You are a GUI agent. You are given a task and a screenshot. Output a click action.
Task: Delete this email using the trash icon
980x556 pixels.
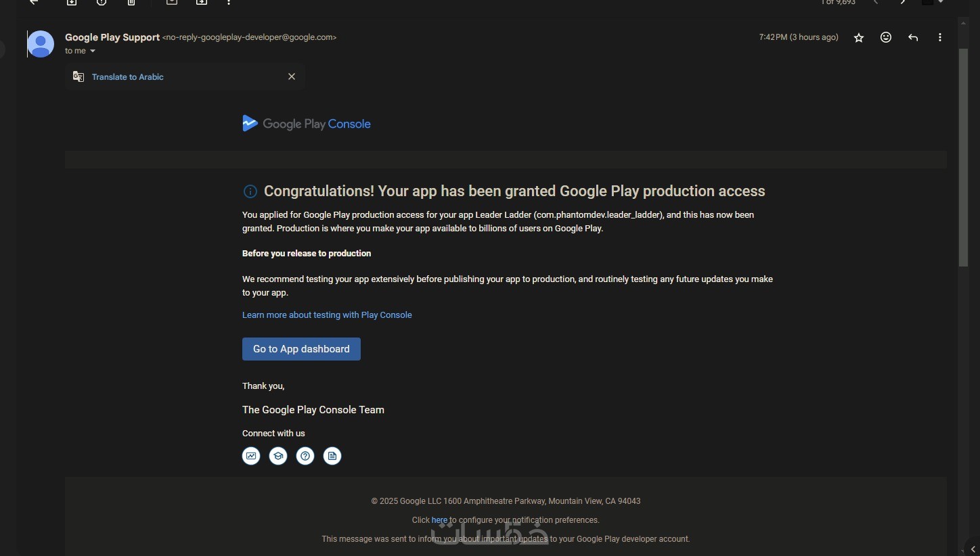point(131,3)
